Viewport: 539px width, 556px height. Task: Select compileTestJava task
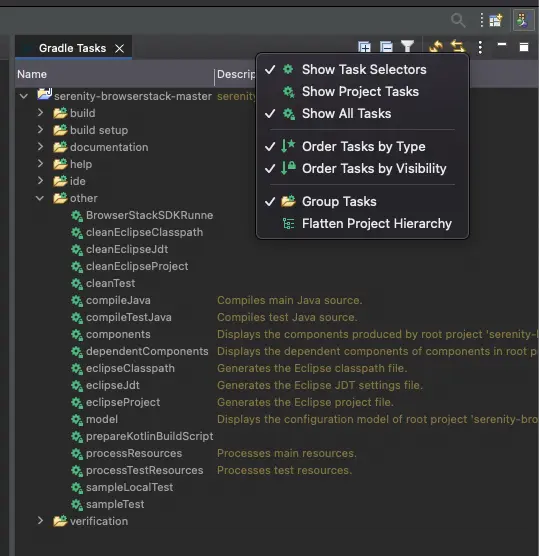[129, 318]
